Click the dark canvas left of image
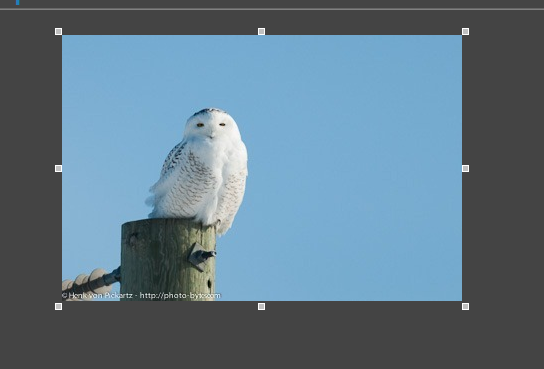This screenshot has width=544, height=369. [27, 166]
